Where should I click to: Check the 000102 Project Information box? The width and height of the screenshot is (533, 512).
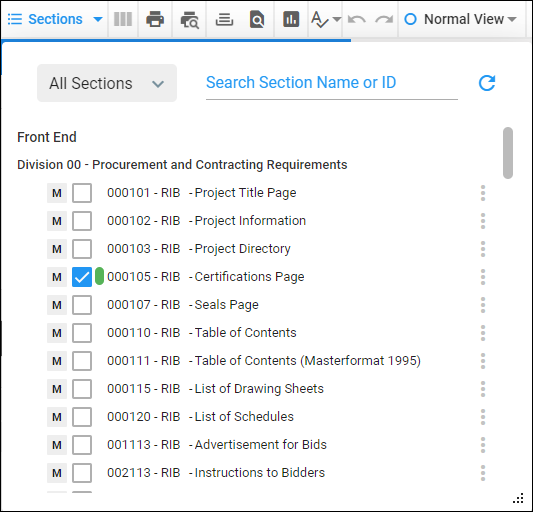click(x=82, y=221)
